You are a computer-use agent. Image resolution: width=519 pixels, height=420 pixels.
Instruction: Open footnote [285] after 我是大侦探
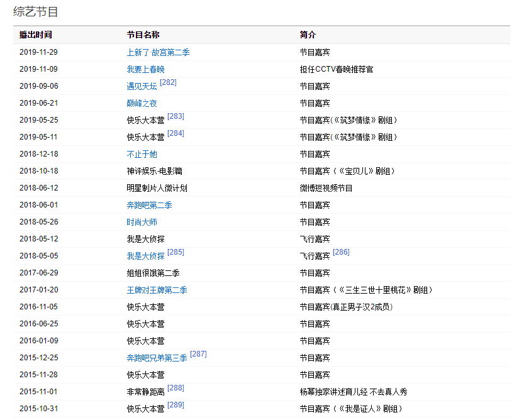click(x=176, y=252)
